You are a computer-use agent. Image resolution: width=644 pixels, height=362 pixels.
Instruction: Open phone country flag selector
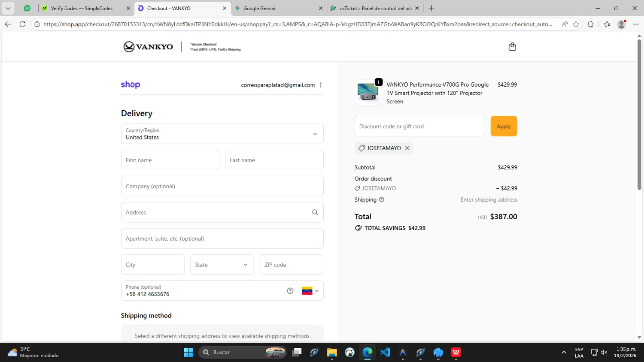pos(310,291)
